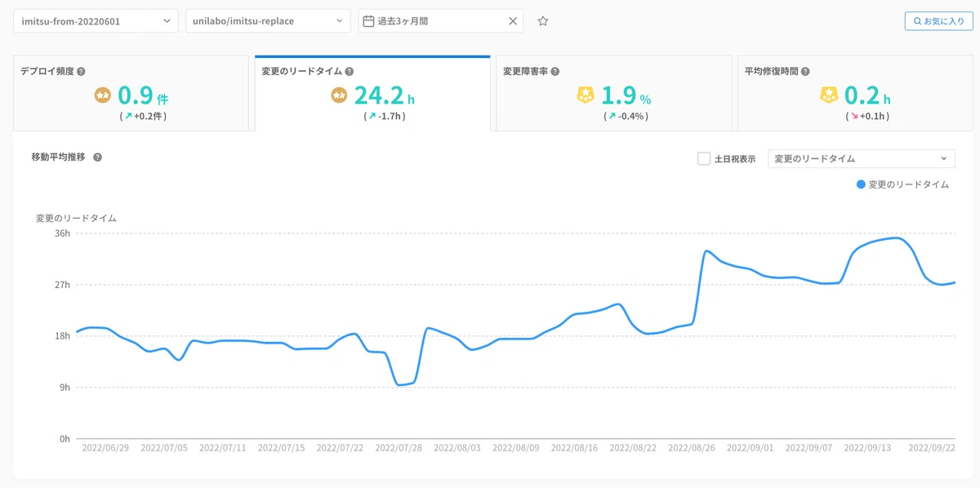Click help icon next to 変更障害率

pos(555,71)
